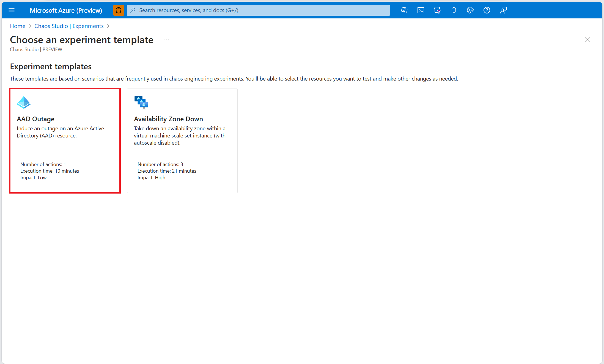604x364 pixels.
Task: View Azure notifications
Action: pos(454,10)
